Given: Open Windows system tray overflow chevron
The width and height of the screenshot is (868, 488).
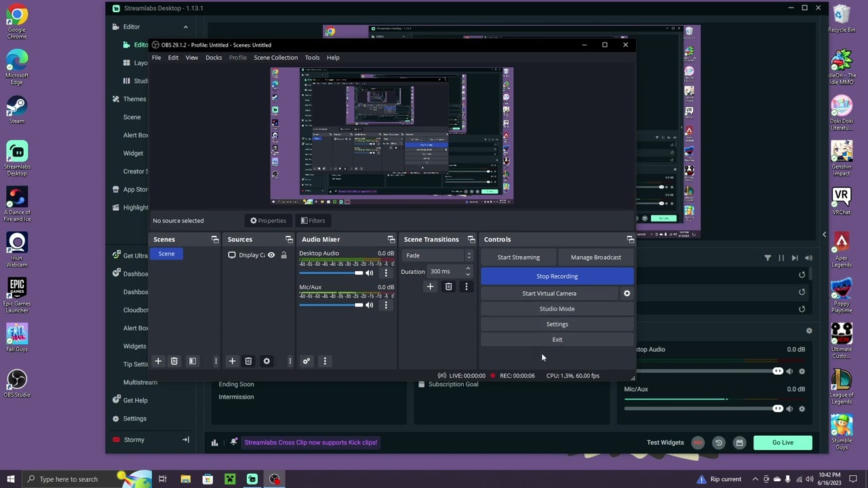Looking at the screenshot, I should 756,479.
